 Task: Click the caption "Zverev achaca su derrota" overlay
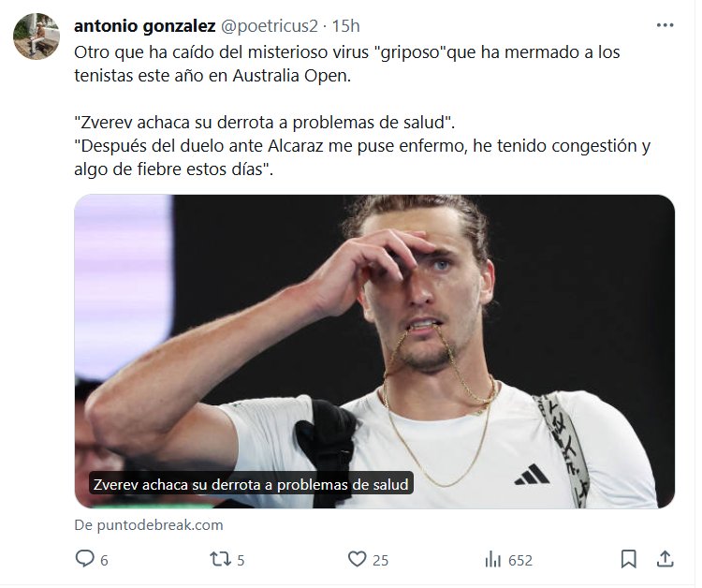point(250,484)
